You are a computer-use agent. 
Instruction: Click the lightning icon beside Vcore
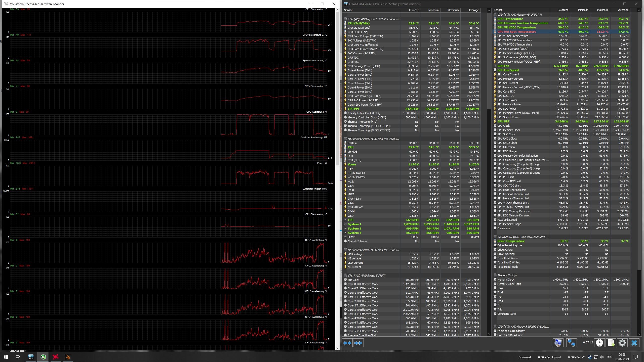tap(345, 164)
